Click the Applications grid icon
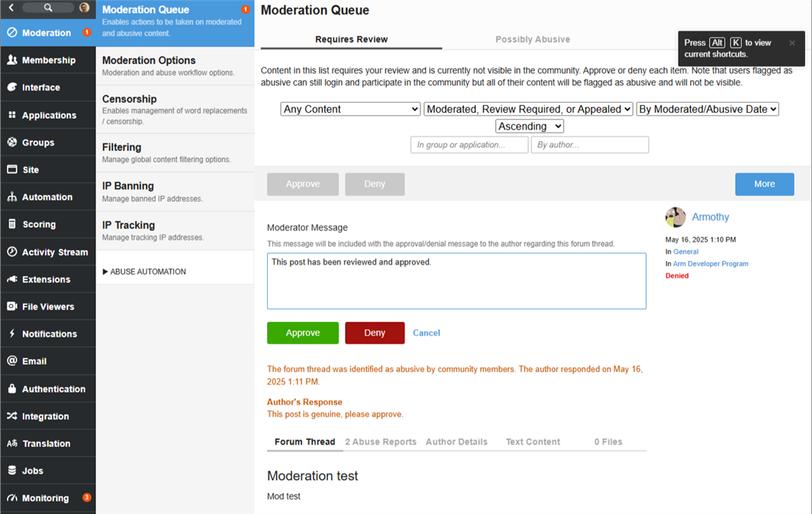 click(x=12, y=115)
